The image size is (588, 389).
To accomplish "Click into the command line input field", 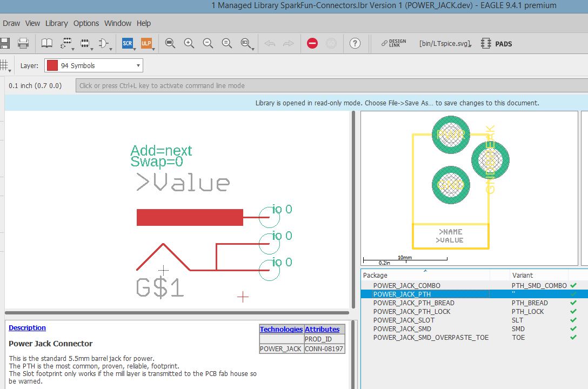I will [x=330, y=85].
